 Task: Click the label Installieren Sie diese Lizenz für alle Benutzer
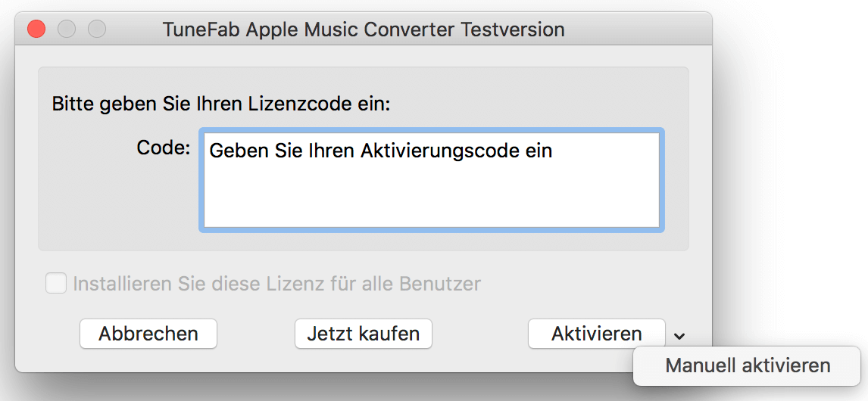(276, 284)
